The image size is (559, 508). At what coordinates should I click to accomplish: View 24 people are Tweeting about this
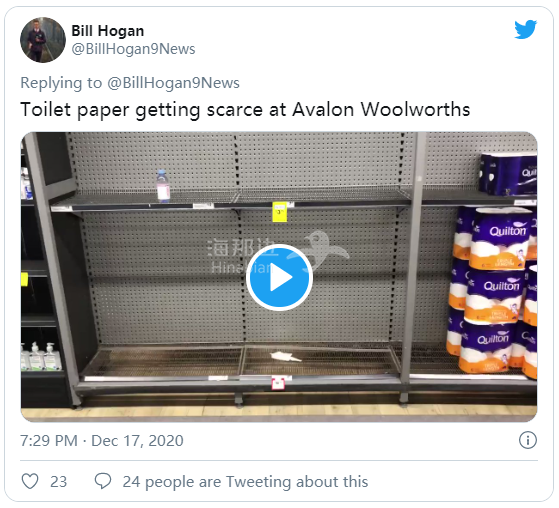245,482
